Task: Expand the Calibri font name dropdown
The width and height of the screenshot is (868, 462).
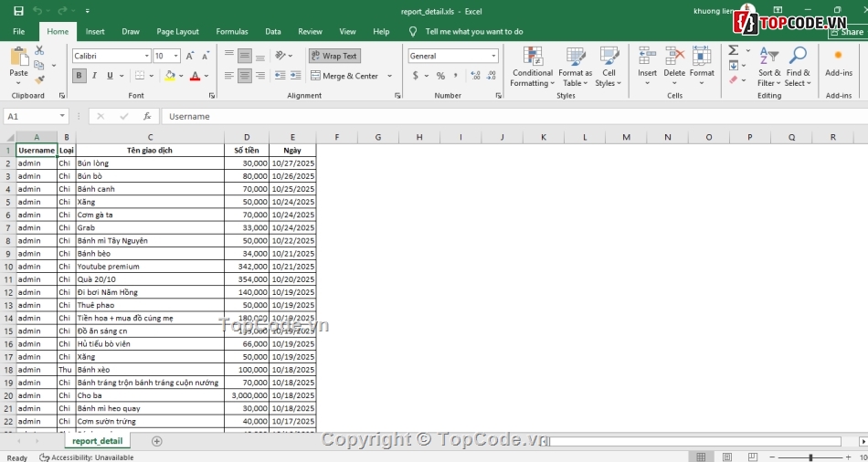Action: [146, 56]
